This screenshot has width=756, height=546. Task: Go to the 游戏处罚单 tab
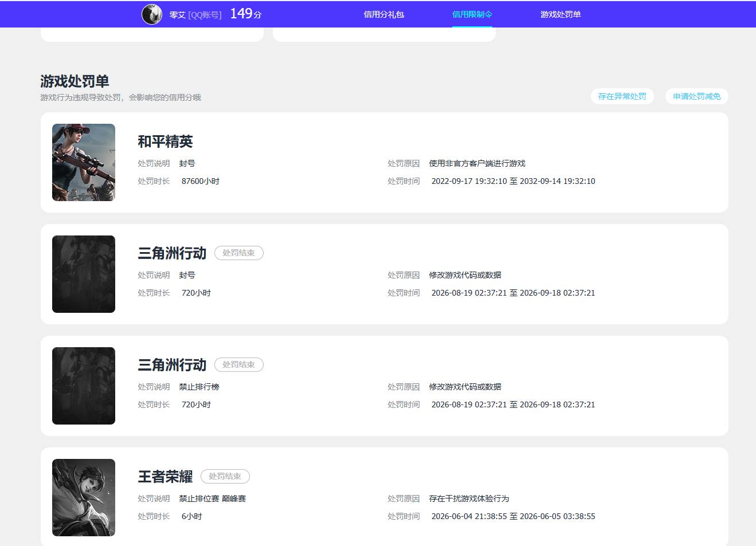click(561, 14)
